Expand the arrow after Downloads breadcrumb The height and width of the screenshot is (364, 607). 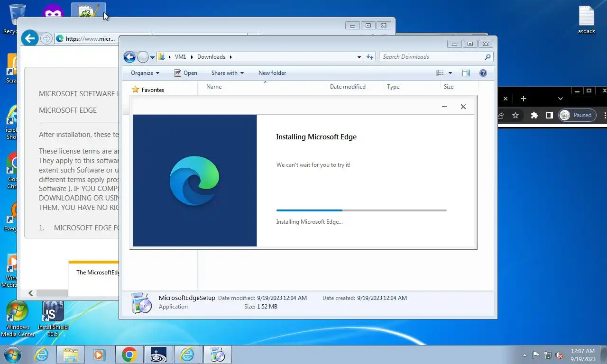(231, 57)
